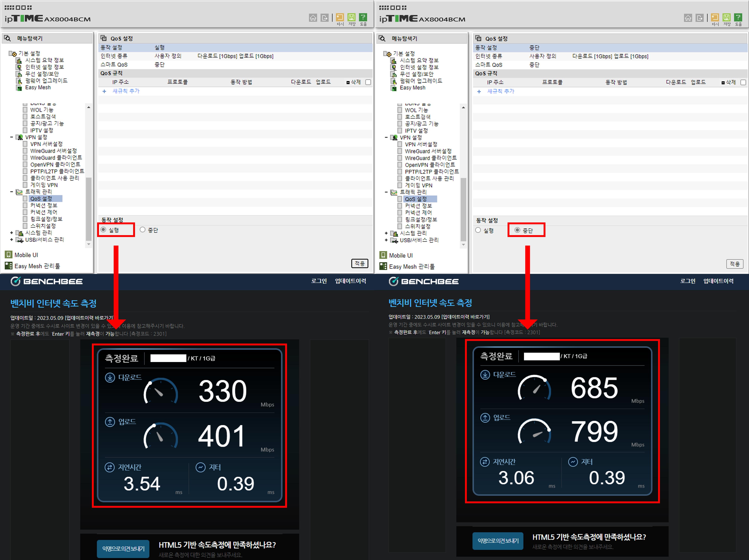This screenshot has width=749, height=560.
Task: Click home icon in right ipTIME window
Action: (x=688, y=18)
